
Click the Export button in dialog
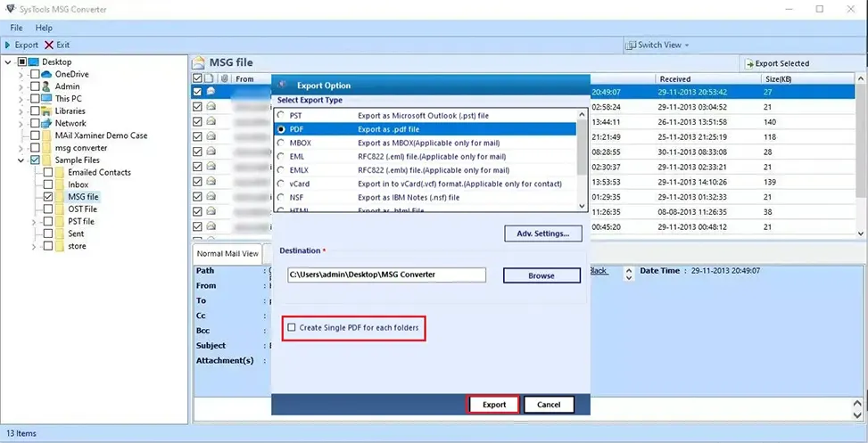(494, 405)
